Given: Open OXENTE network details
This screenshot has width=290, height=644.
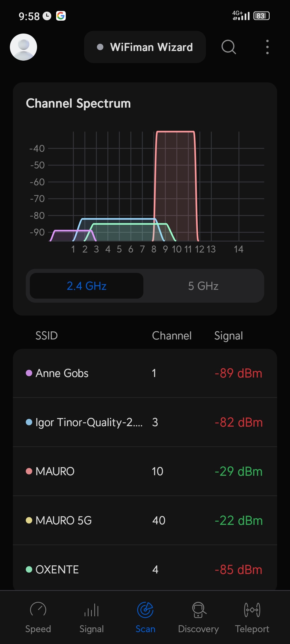Looking at the screenshot, I should click(145, 569).
